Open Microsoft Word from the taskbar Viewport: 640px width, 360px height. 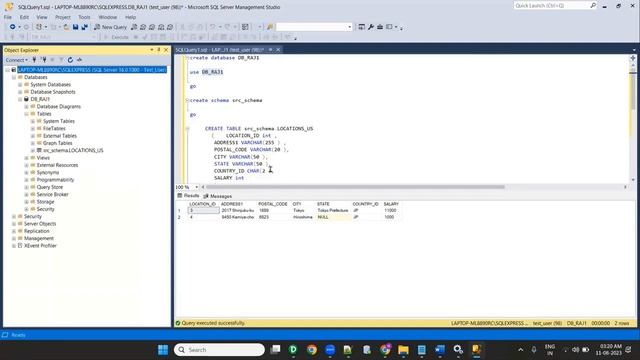[440, 350]
